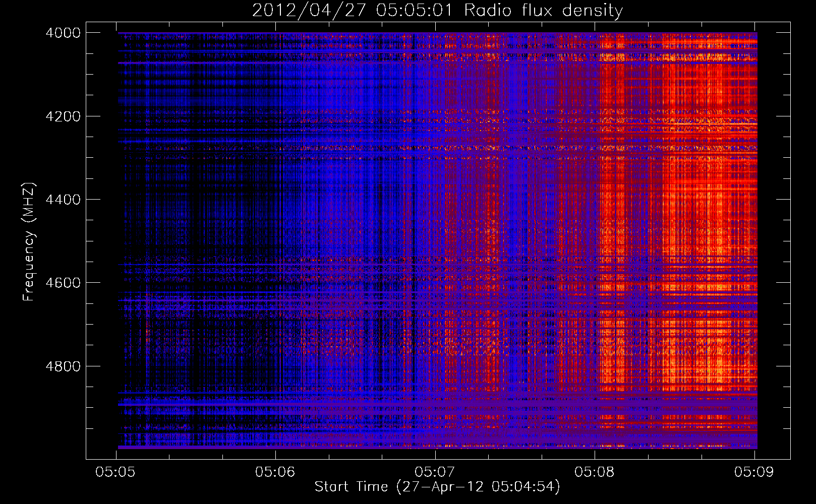Viewport: 816px width, 504px height.
Task: Click the 05:08 time tick label
Action: tap(594, 472)
